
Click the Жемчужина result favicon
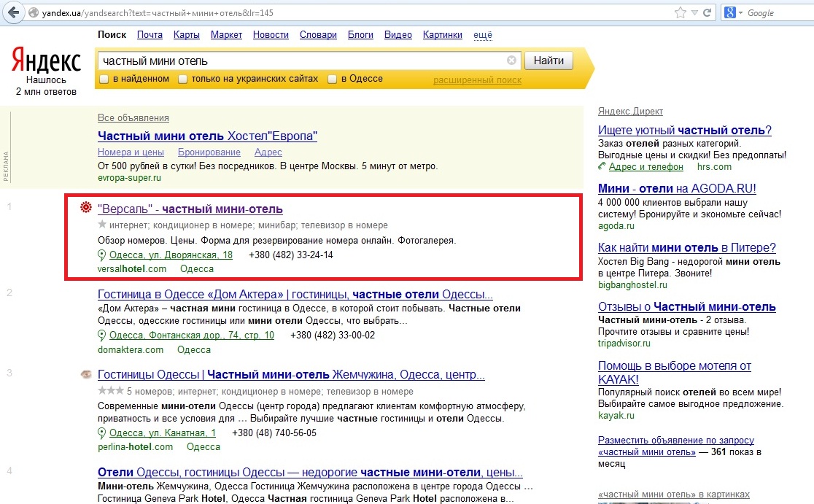(86, 375)
